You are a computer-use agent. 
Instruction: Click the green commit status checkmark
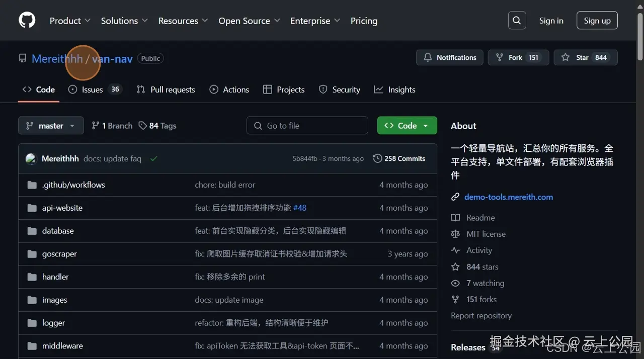pyautogui.click(x=153, y=159)
